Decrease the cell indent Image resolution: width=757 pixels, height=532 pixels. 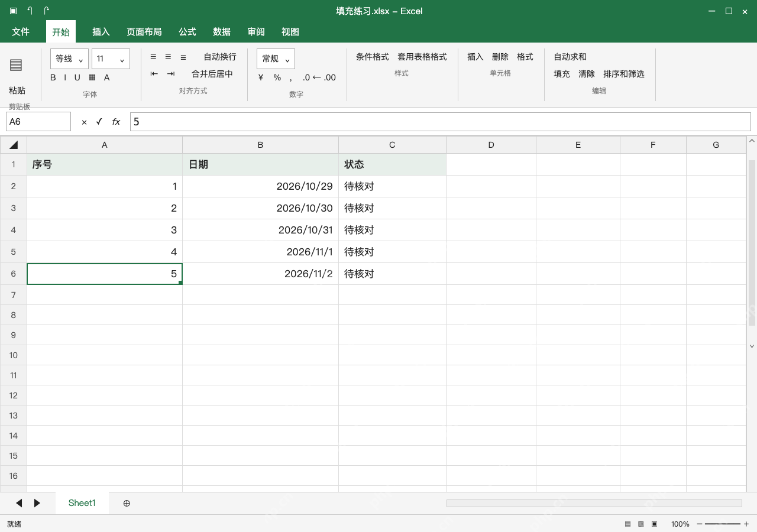154,74
